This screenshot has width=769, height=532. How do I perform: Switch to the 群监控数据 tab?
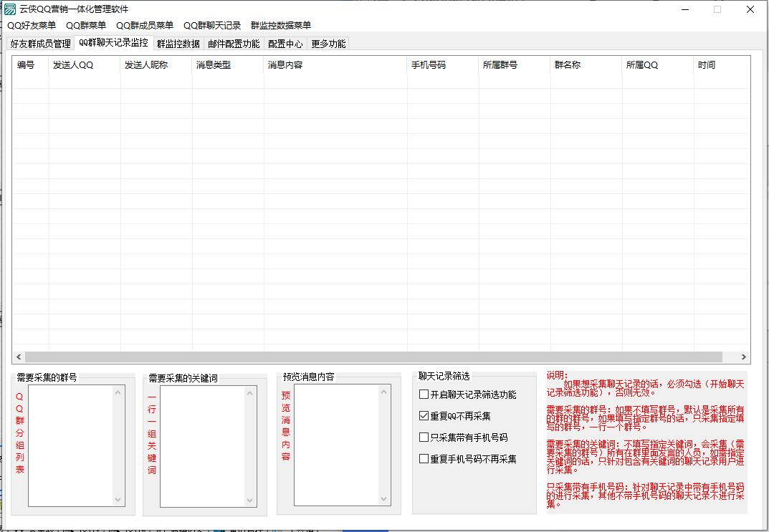coord(178,44)
